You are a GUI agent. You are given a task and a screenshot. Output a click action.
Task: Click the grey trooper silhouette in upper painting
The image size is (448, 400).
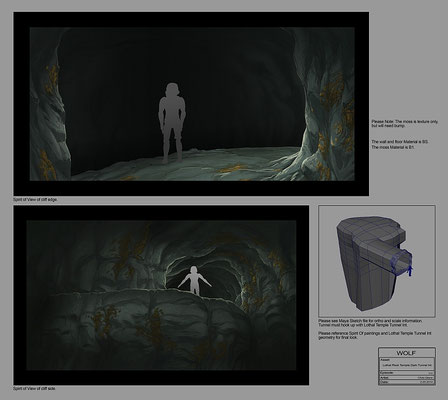(x=172, y=123)
